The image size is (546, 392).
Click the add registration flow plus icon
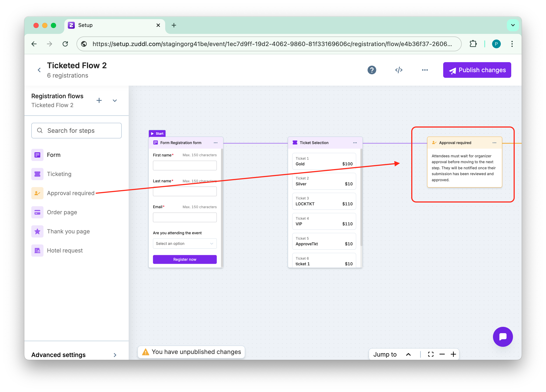[99, 101]
